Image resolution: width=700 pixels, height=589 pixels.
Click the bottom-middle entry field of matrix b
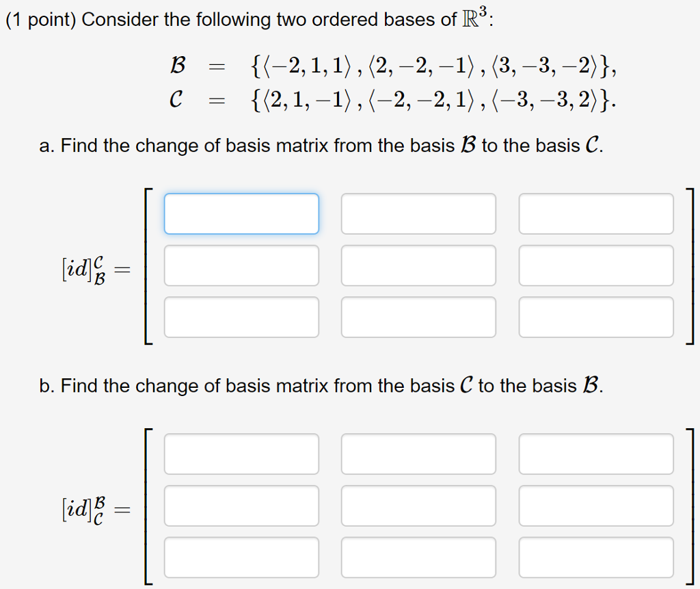tap(418, 557)
